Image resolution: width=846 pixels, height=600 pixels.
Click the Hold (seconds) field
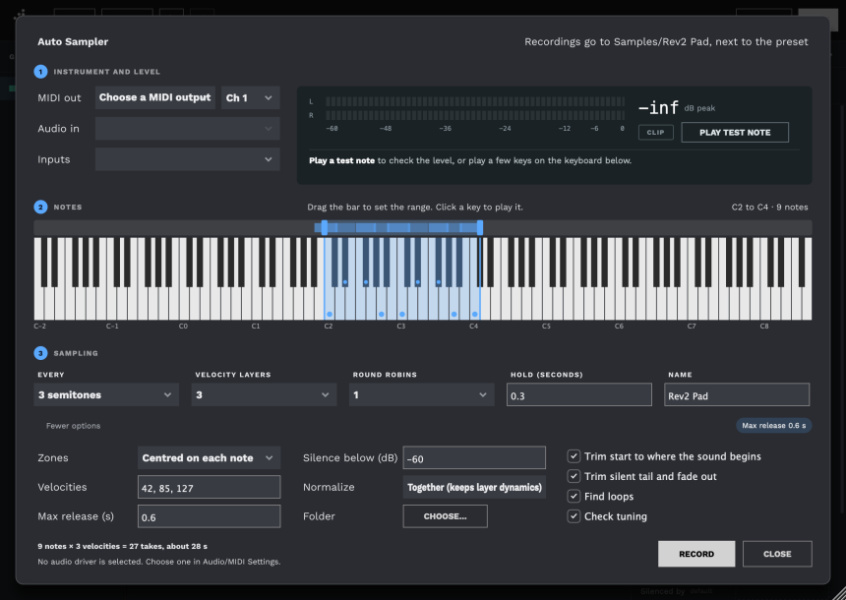579,395
